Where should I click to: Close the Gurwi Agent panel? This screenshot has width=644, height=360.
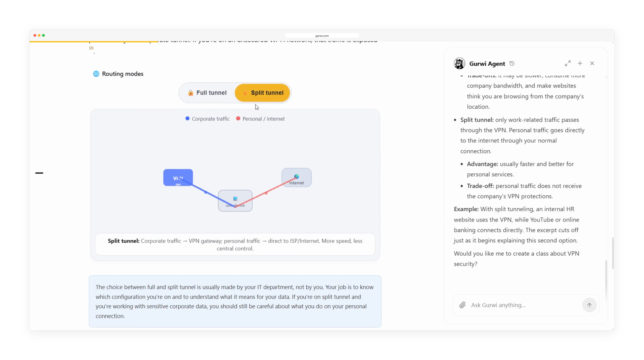point(592,63)
